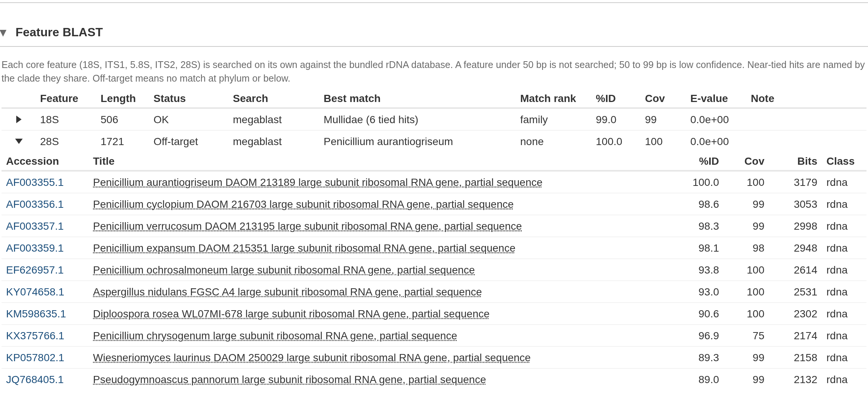
Task: Open accession AF003356.1 link
Action: pyautogui.click(x=35, y=204)
